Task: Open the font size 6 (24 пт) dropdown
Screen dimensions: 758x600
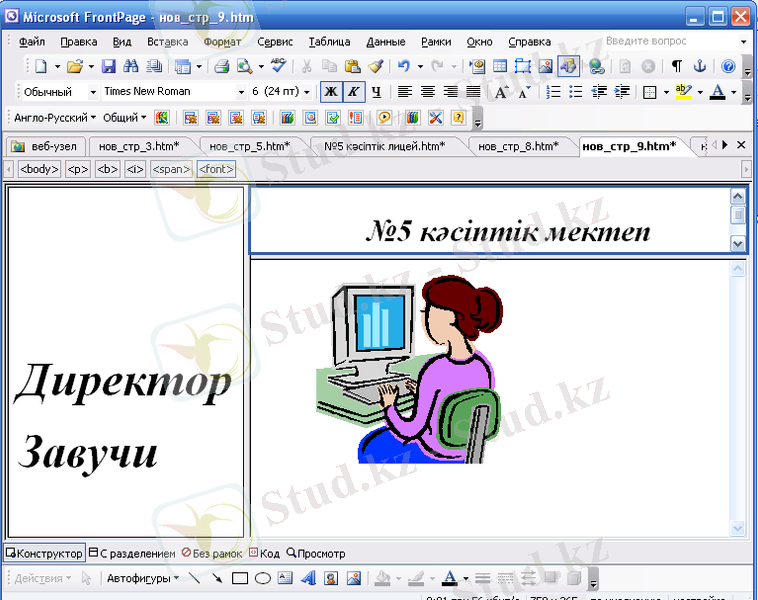Action: 306,92
